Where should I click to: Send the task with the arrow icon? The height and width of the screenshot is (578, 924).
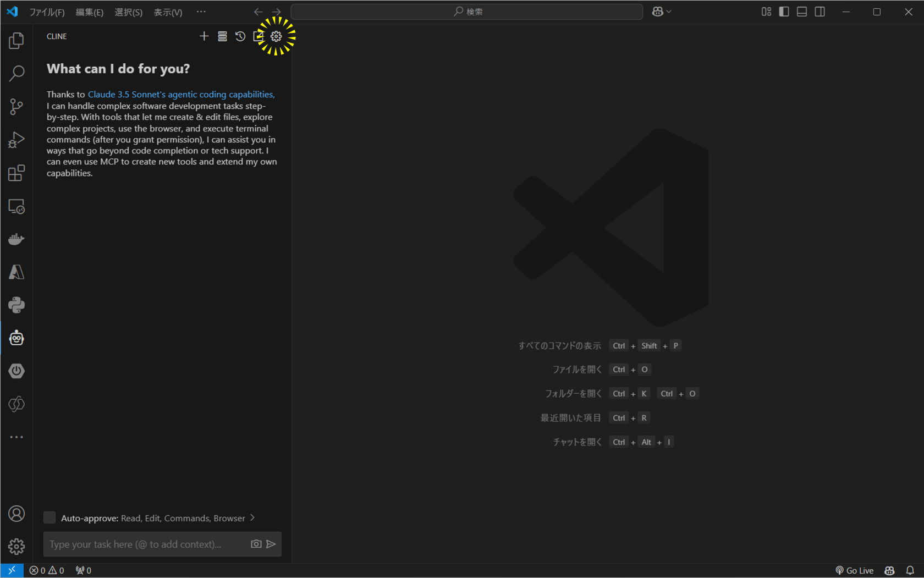click(x=271, y=544)
